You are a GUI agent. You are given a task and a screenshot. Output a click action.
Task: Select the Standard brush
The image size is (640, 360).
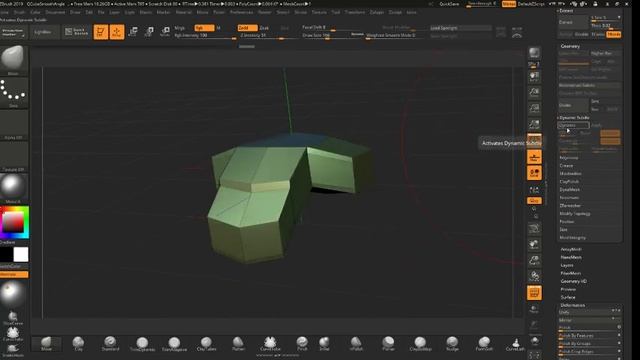click(110, 343)
